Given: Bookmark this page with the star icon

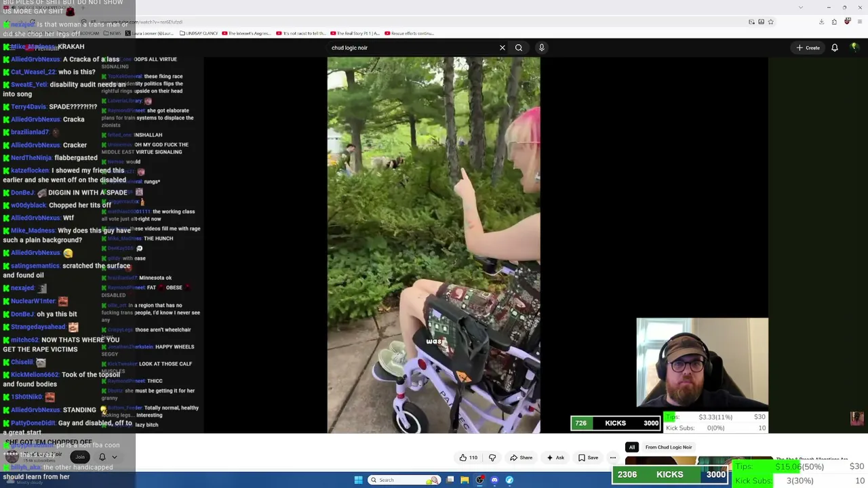Looking at the screenshot, I should coord(770,22).
